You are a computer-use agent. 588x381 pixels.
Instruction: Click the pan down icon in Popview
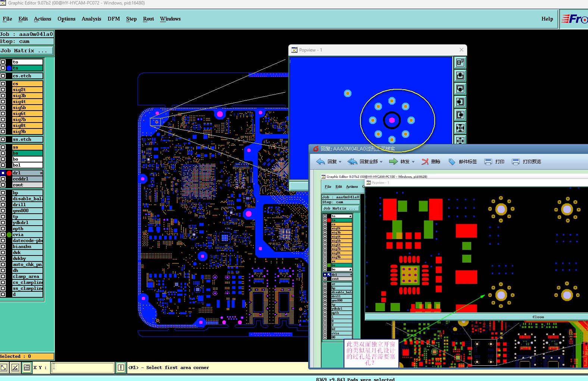click(x=460, y=89)
